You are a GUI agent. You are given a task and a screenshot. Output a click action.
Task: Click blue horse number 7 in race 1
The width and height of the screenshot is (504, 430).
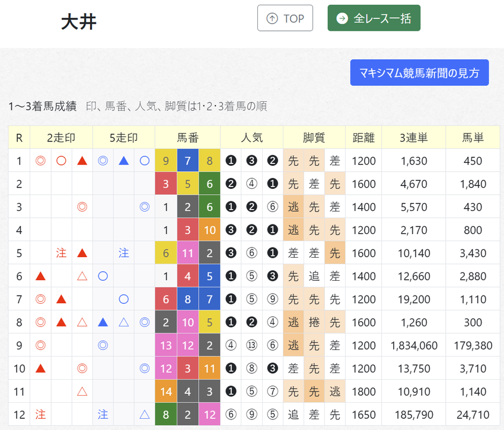click(188, 161)
